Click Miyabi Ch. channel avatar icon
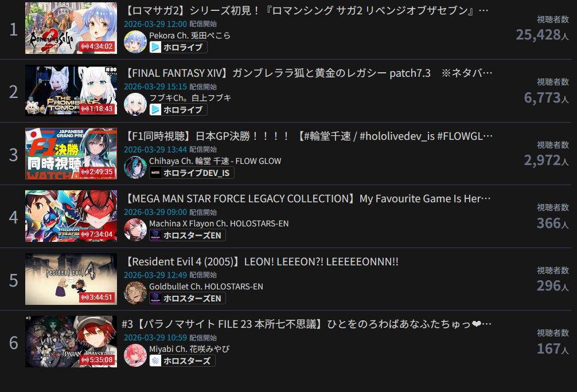 pyautogui.click(x=135, y=355)
